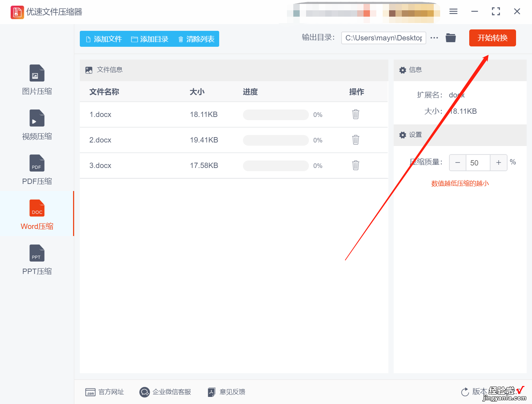Open the 视频压缩 video compression section
This screenshot has height=404, width=532.
point(37,125)
